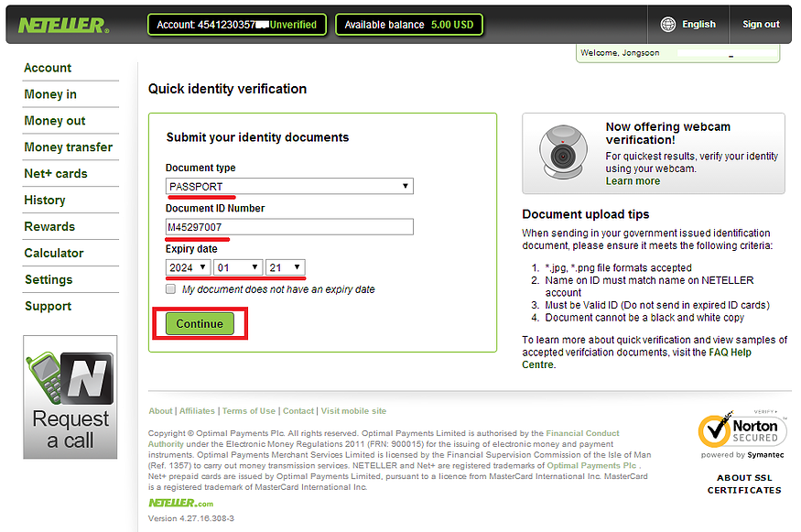Go to Money out section
Screen dimensions: 801x532
(x=55, y=121)
